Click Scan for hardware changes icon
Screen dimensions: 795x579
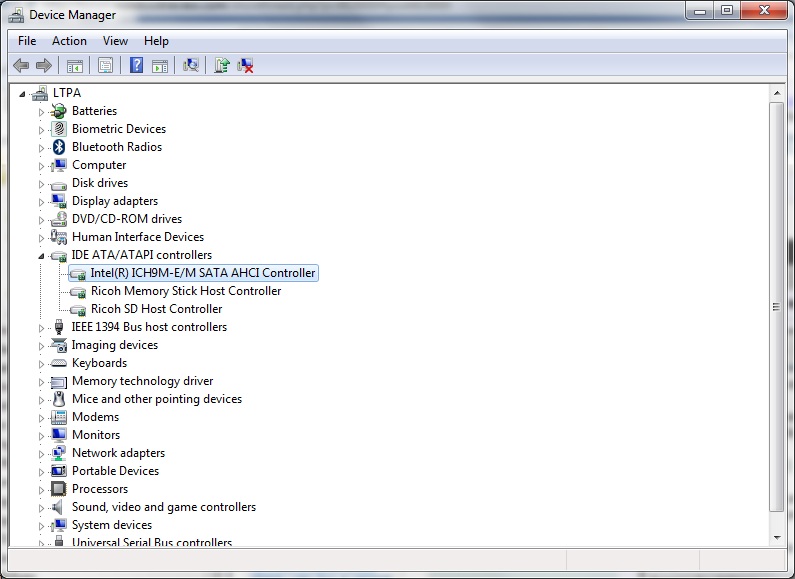point(191,65)
